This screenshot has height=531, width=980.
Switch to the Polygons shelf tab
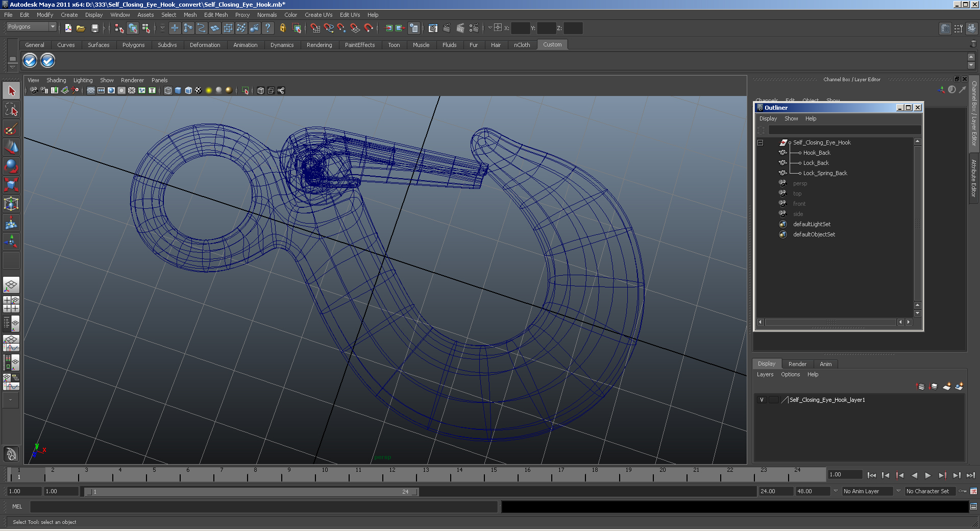coord(133,45)
